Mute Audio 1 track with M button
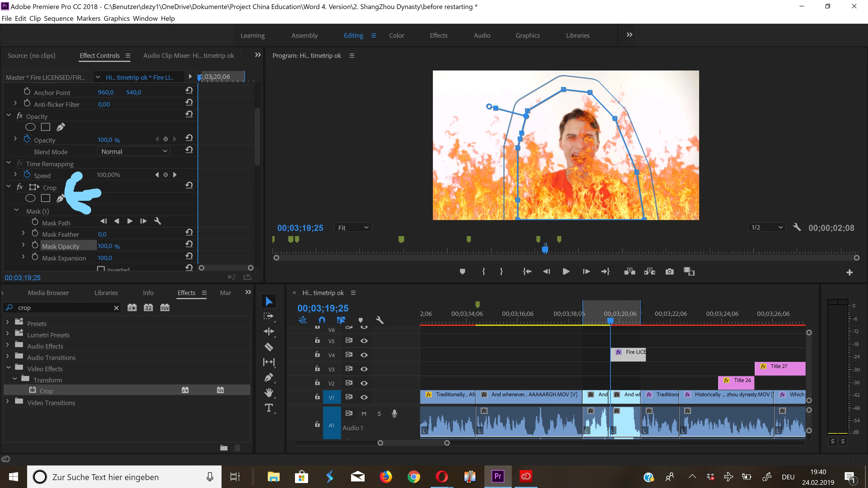868x488 pixels. (364, 414)
